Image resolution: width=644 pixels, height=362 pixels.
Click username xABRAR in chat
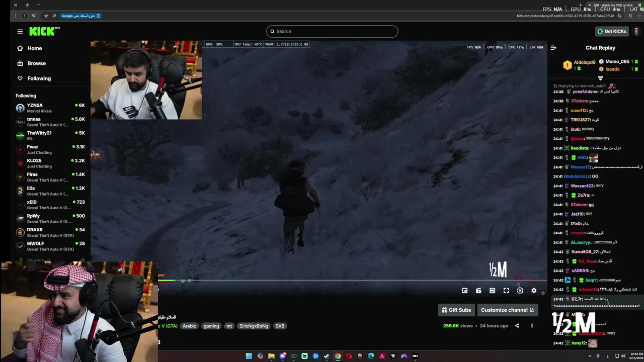pos(580,270)
